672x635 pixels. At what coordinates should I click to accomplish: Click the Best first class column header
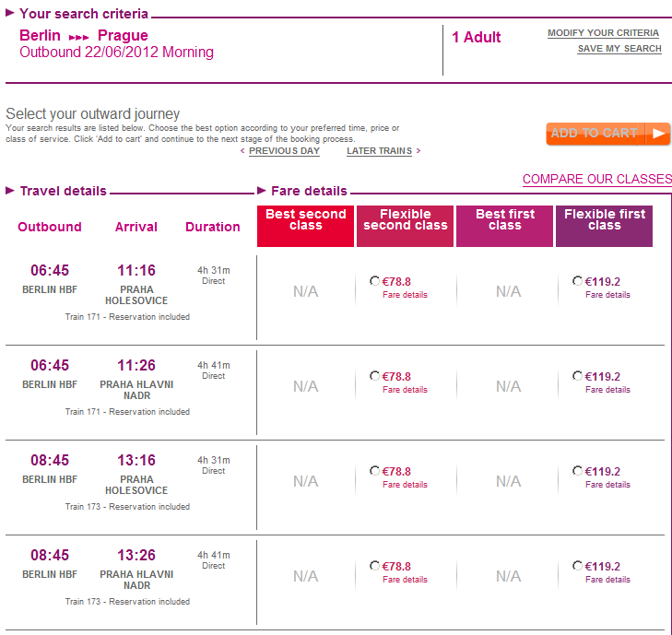504,226
